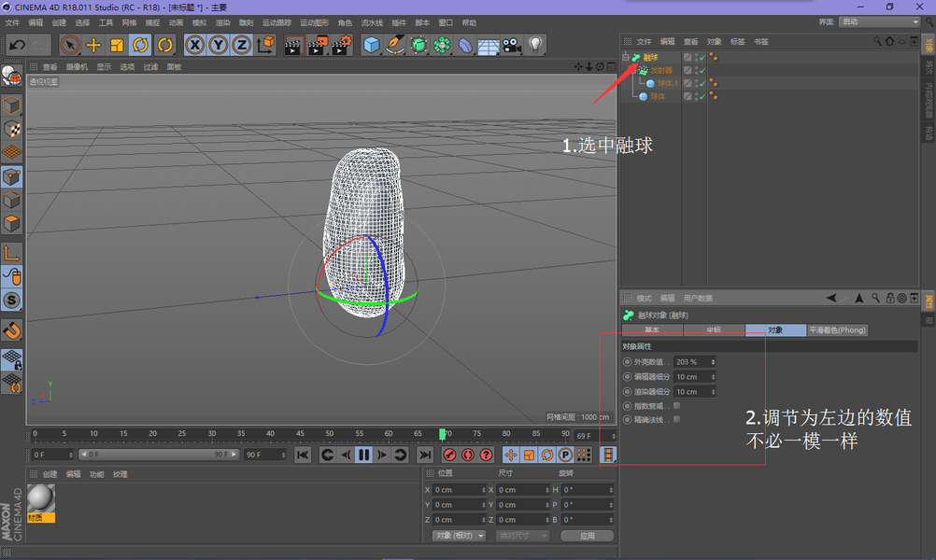Open render to picture viewer icon
The height and width of the screenshot is (560, 936).
coord(318,46)
